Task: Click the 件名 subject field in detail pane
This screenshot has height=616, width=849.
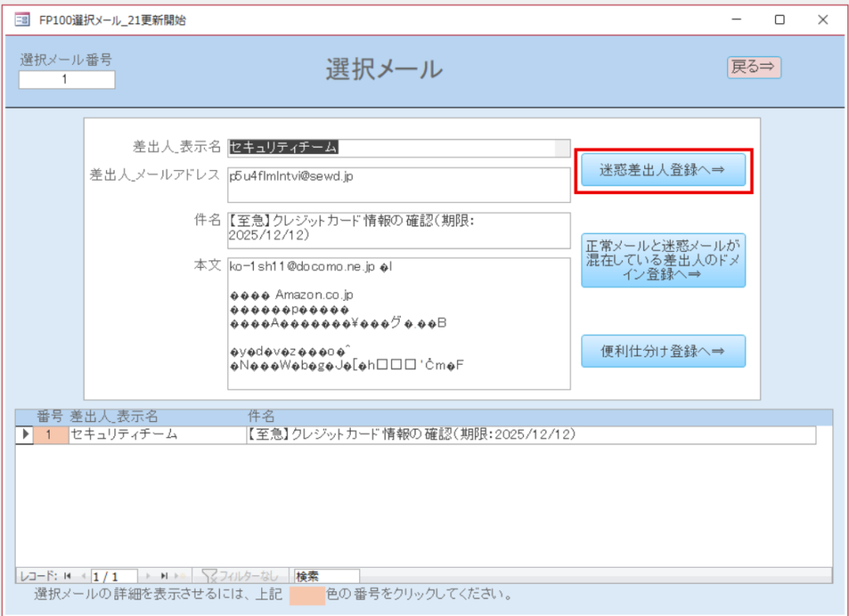Action: pos(399,230)
